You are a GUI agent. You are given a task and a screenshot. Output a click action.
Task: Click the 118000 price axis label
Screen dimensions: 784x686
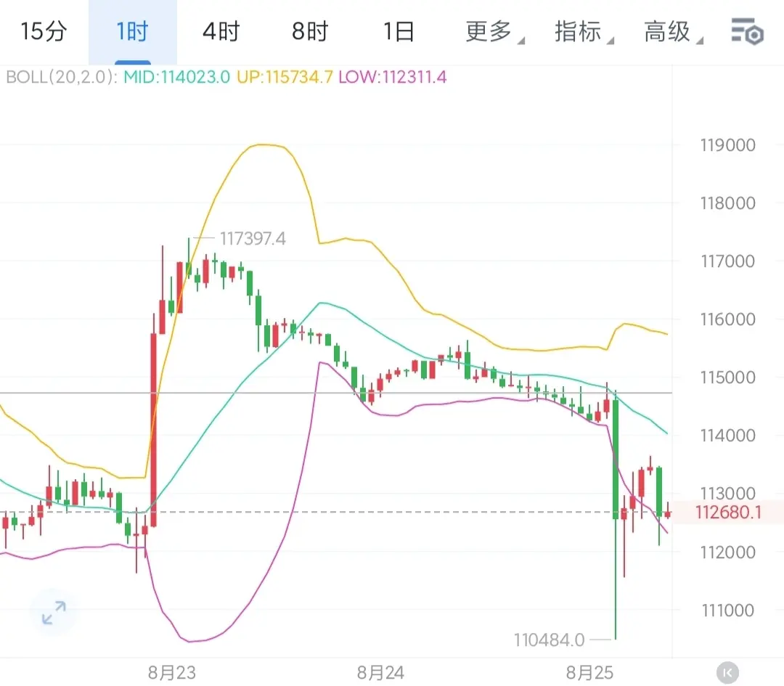tap(727, 203)
